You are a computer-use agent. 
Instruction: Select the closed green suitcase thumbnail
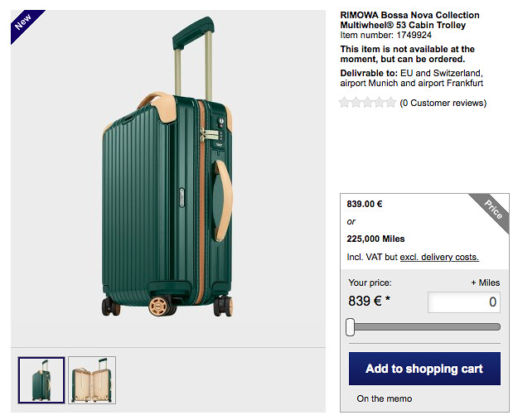pyautogui.click(x=41, y=379)
